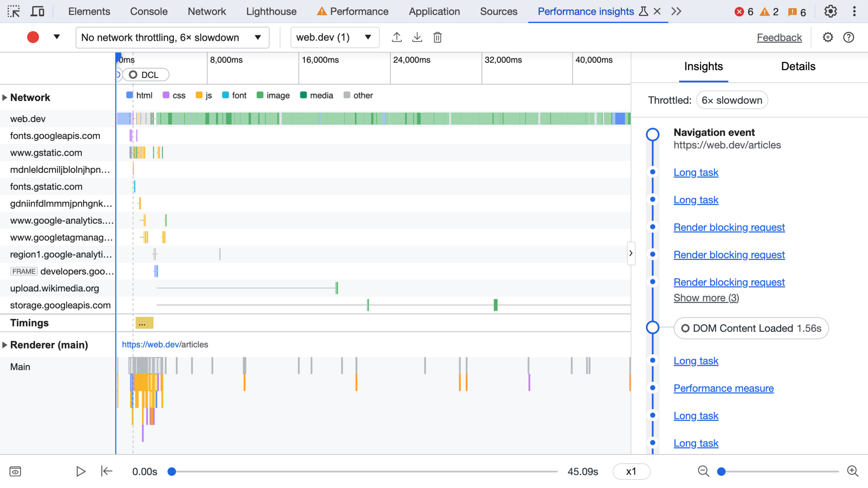Screen dimensions: 868x488
Task: Click the red record button
Action: 33,37
